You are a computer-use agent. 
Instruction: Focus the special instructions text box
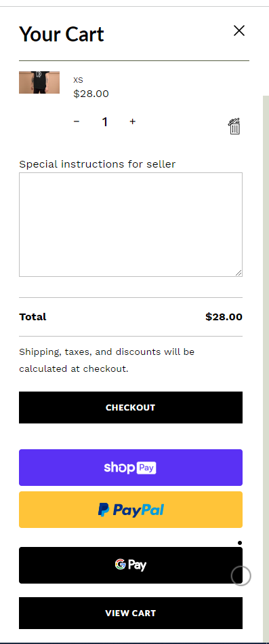[131, 225]
